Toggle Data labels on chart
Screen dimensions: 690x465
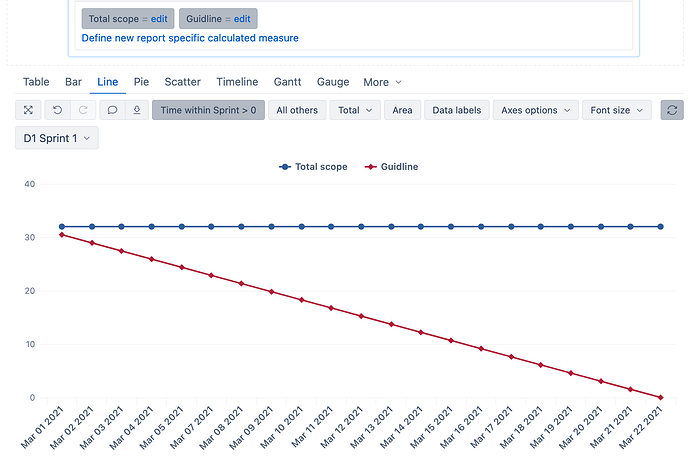[x=457, y=110]
